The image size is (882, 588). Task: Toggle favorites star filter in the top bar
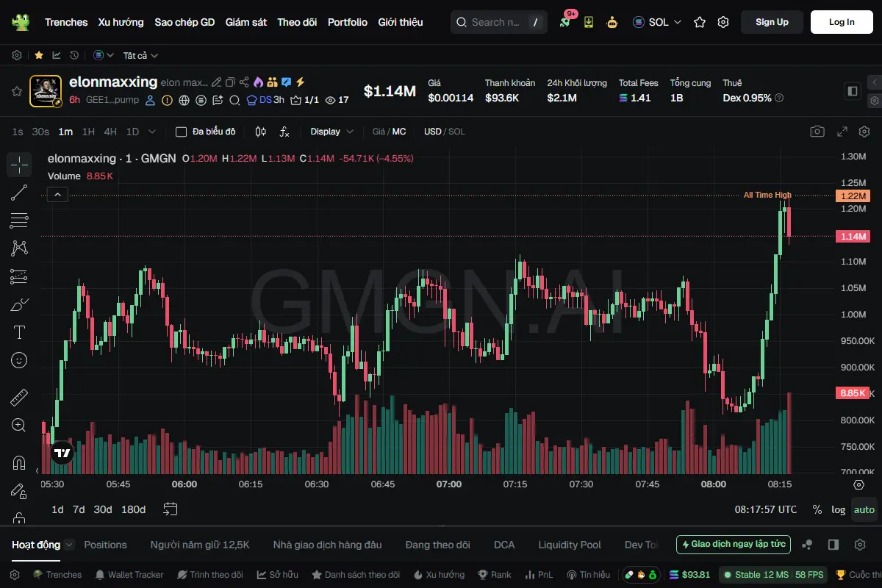[39, 55]
